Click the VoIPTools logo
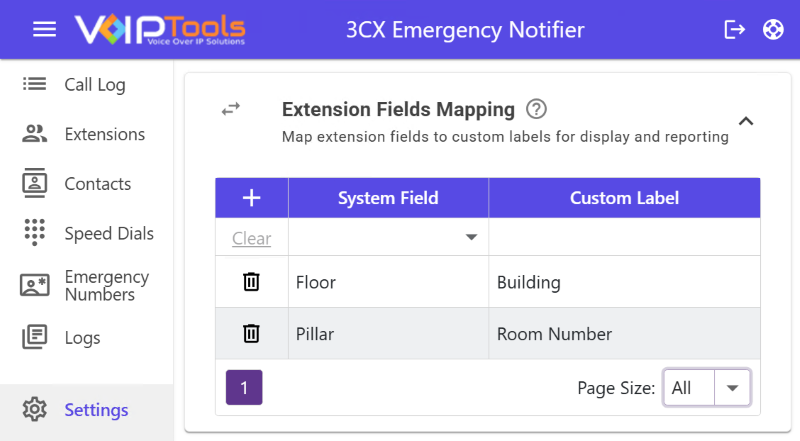 160,30
